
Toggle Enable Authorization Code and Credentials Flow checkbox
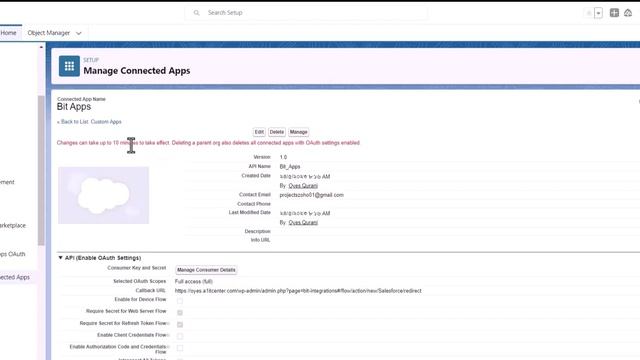point(180,348)
